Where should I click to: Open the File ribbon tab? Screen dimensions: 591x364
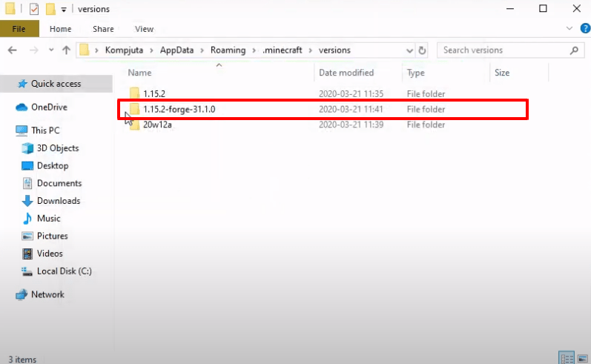[19, 29]
